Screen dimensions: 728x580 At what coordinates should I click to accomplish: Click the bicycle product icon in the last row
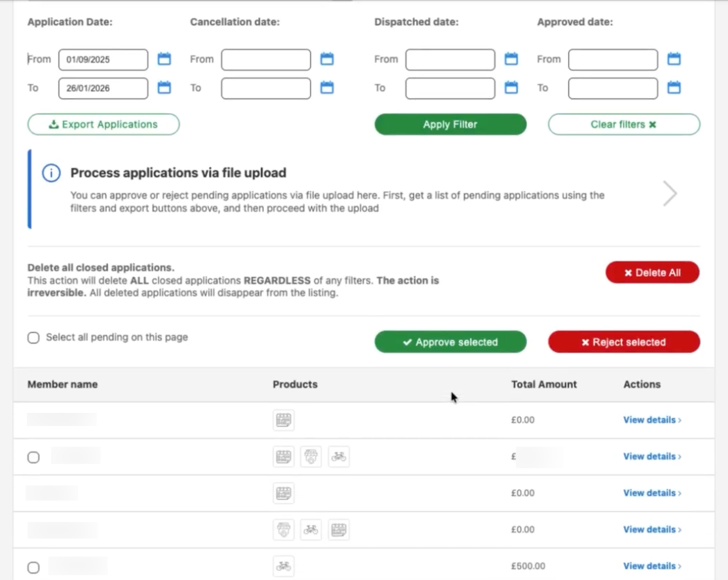(283, 566)
